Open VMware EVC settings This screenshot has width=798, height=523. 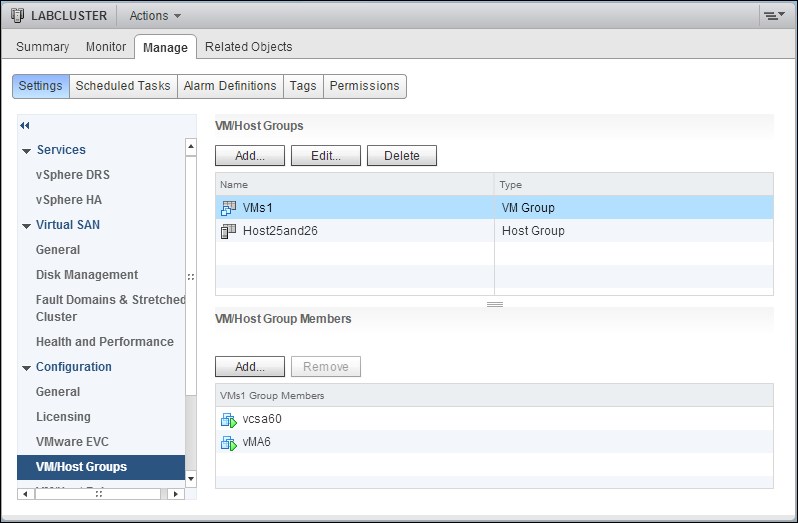(72, 441)
